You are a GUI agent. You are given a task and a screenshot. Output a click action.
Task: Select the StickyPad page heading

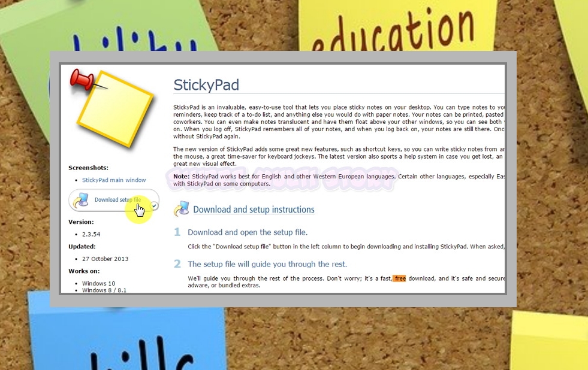[206, 85]
